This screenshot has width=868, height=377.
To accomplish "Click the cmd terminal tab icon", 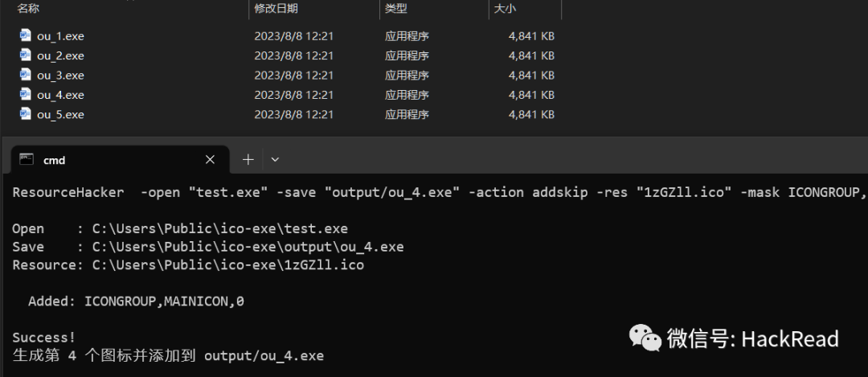I will (x=26, y=159).
